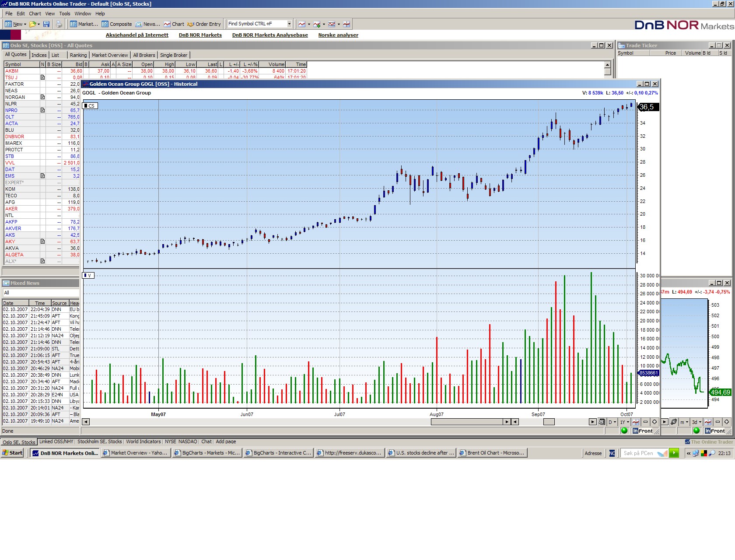Expand the Open folder dropdown arrow
The height and width of the screenshot is (560, 735).
38,24
